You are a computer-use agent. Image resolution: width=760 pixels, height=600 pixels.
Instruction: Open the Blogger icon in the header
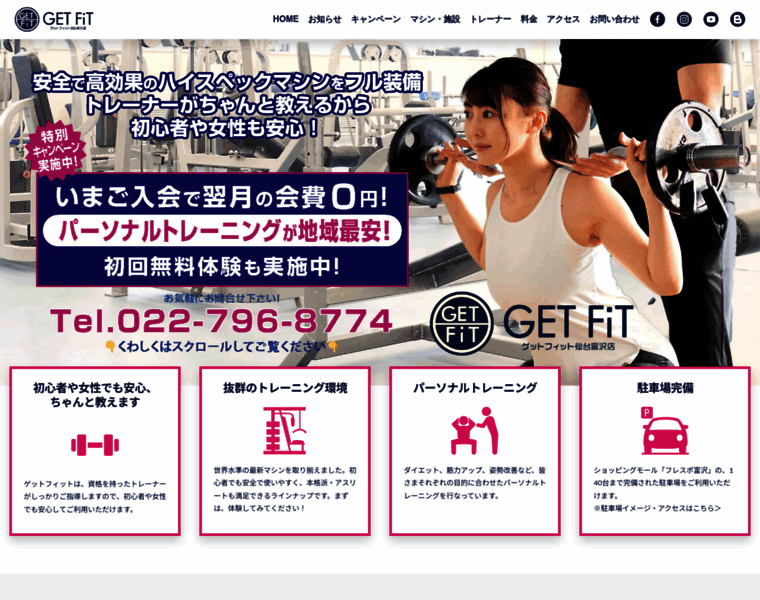point(737,19)
